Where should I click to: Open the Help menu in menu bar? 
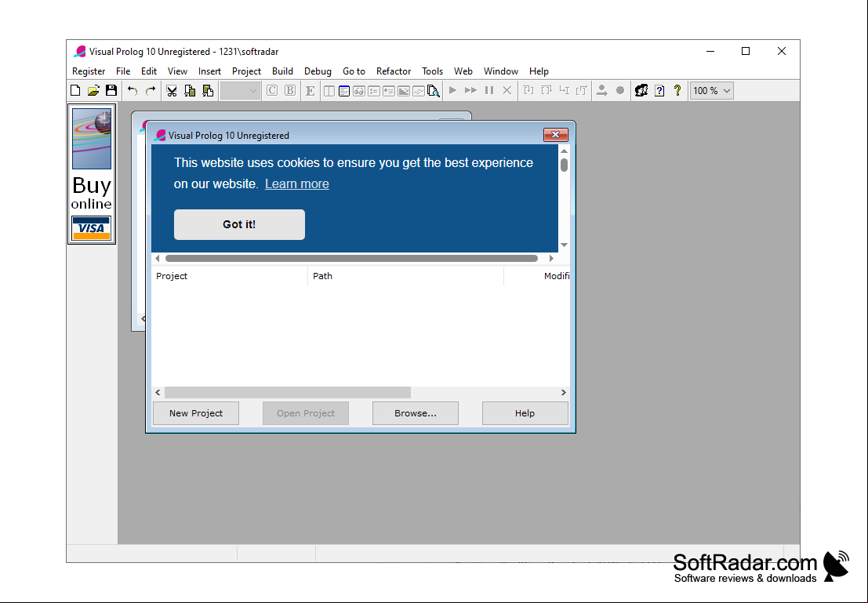(539, 71)
